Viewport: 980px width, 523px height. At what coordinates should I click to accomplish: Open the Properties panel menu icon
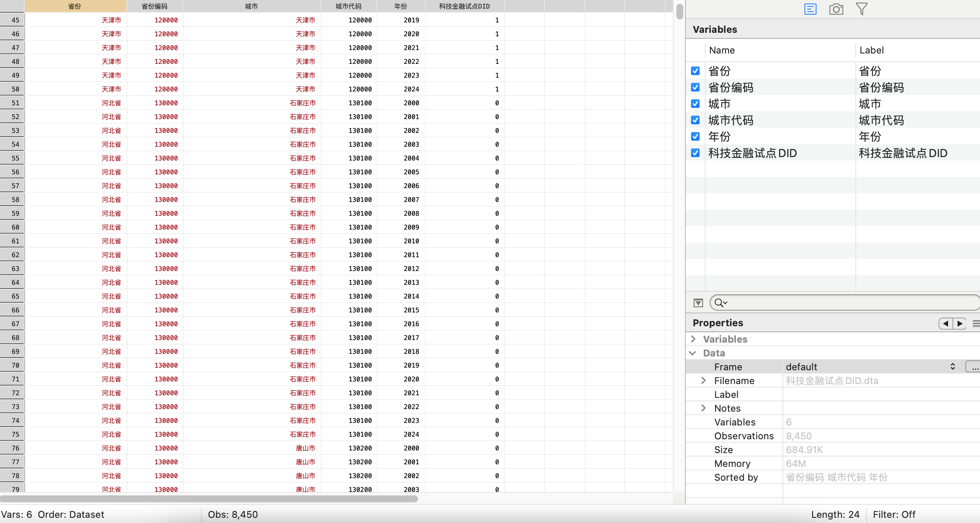[x=976, y=323]
